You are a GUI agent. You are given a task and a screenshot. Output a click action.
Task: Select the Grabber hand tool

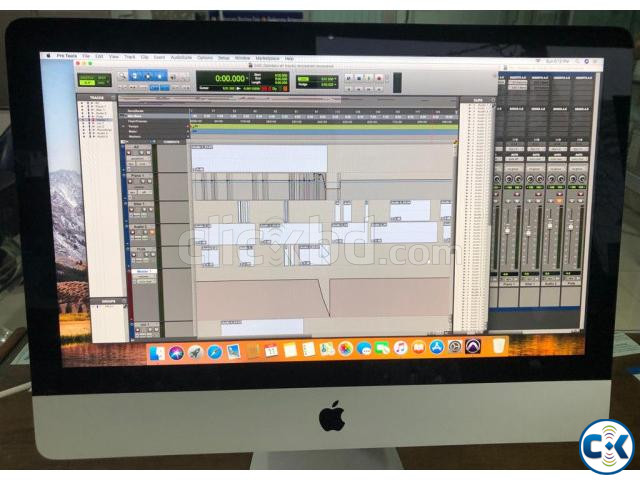click(160, 76)
